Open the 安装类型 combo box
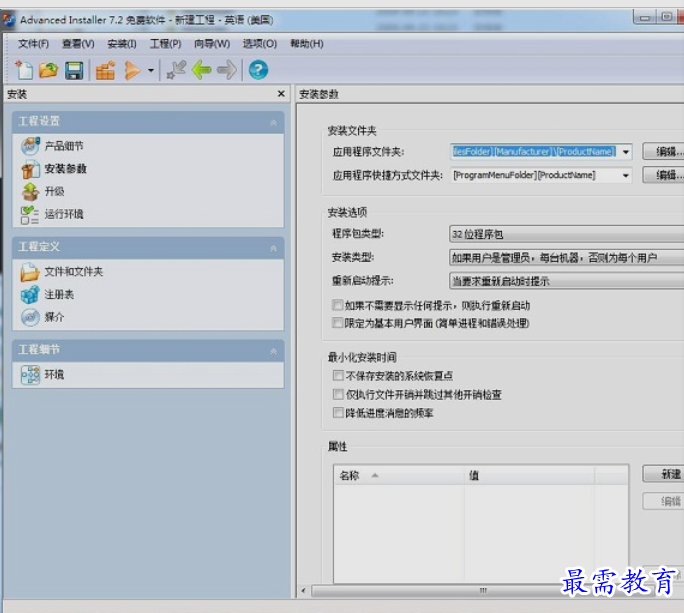Screen dimensions: 684x613 [566, 258]
